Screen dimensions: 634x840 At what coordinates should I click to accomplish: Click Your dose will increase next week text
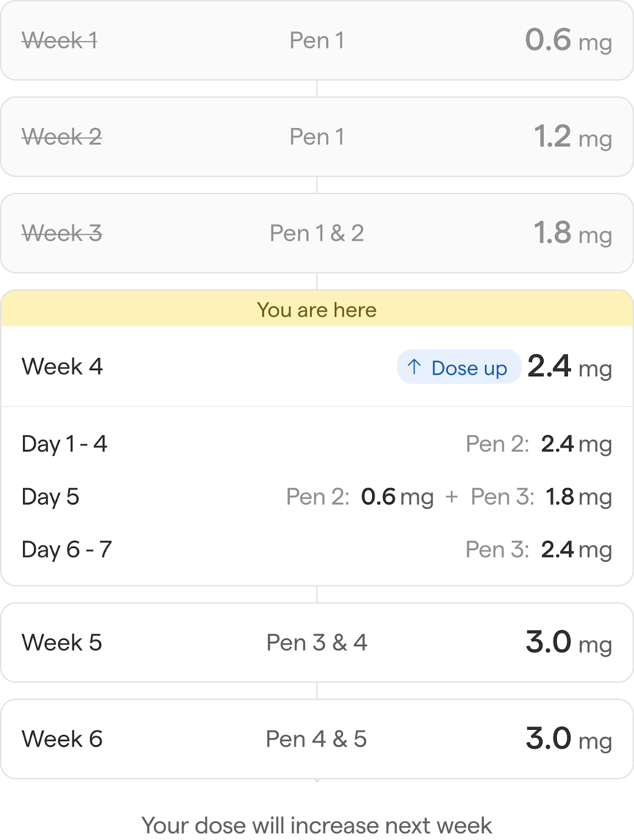tap(316, 825)
